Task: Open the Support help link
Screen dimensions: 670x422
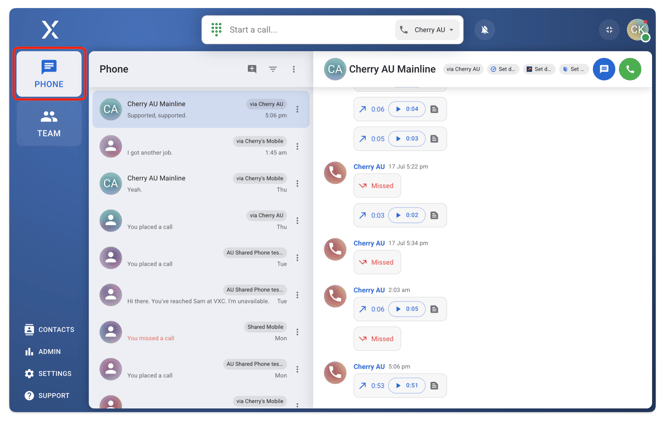Action: tap(47, 396)
